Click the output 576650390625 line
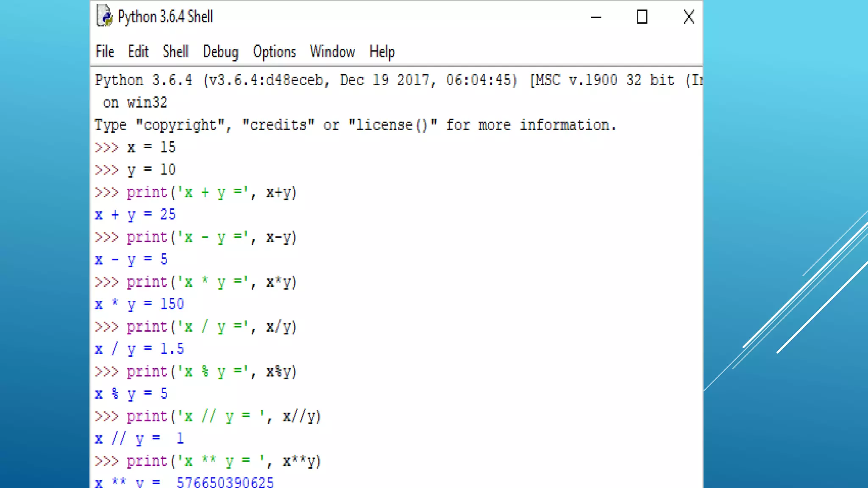 pos(225,482)
